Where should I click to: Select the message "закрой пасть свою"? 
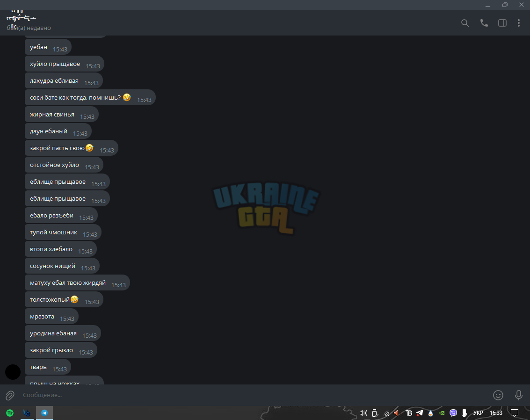(71, 148)
